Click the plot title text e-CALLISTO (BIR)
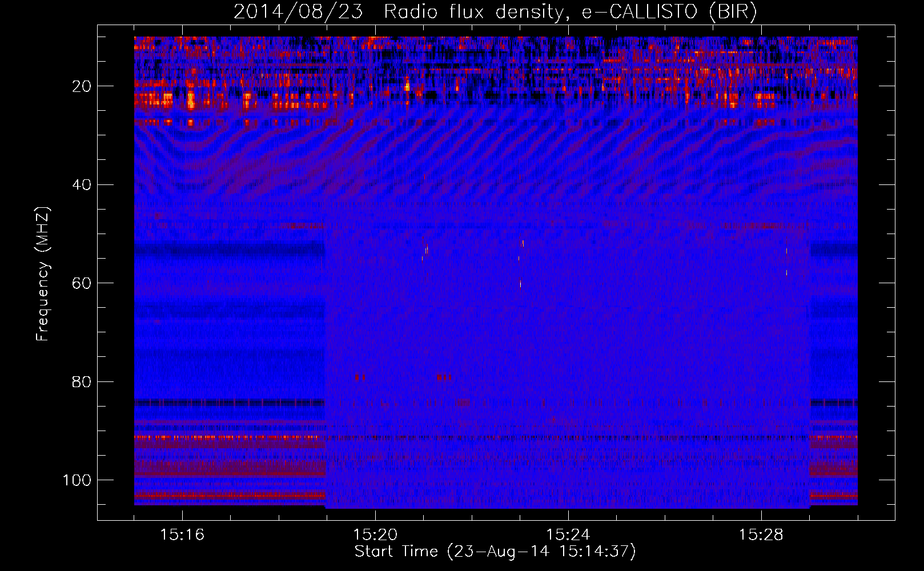 tap(669, 11)
